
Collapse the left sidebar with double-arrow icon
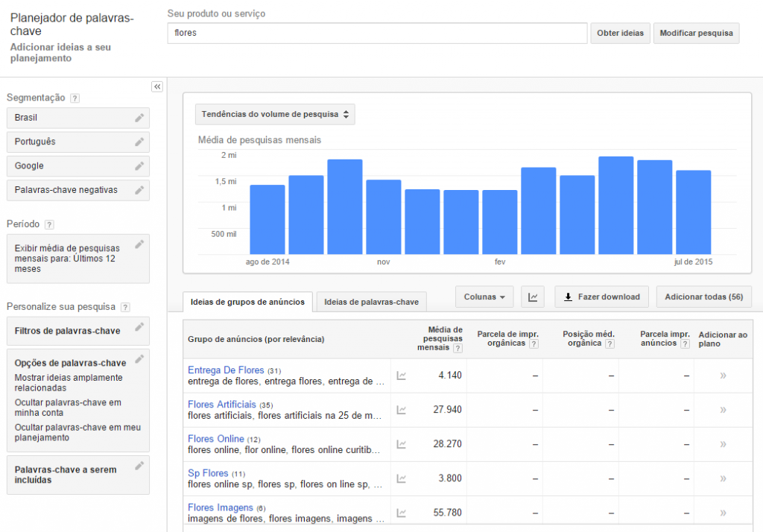(157, 86)
